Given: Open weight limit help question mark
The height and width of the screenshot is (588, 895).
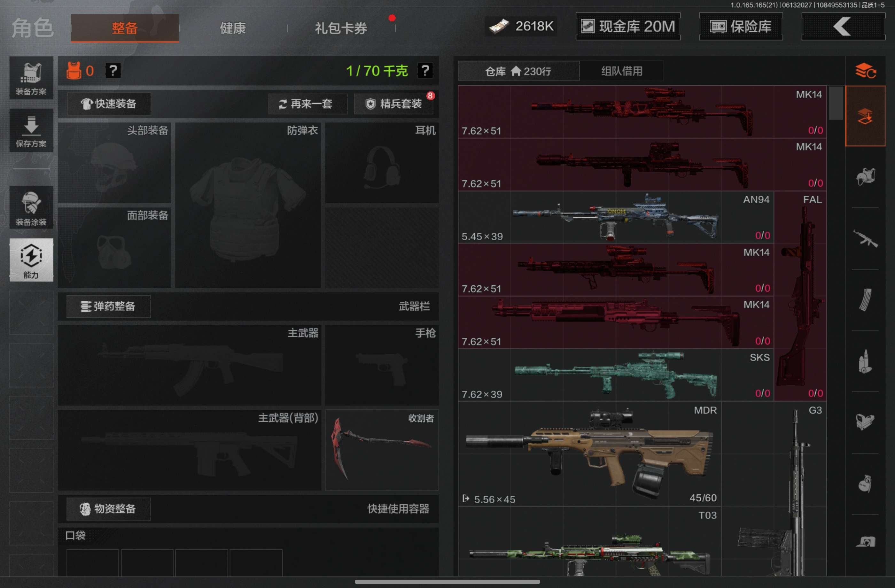Looking at the screenshot, I should click(x=425, y=71).
